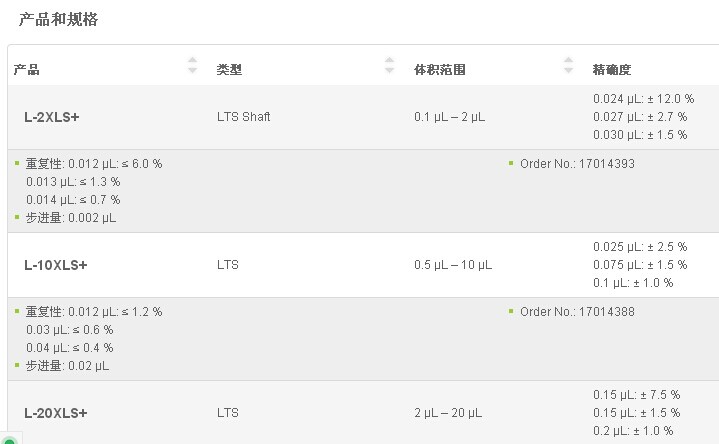719x444 pixels.
Task: Select the 产品 column header
Action: pyautogui.click(x=27, y=70)
